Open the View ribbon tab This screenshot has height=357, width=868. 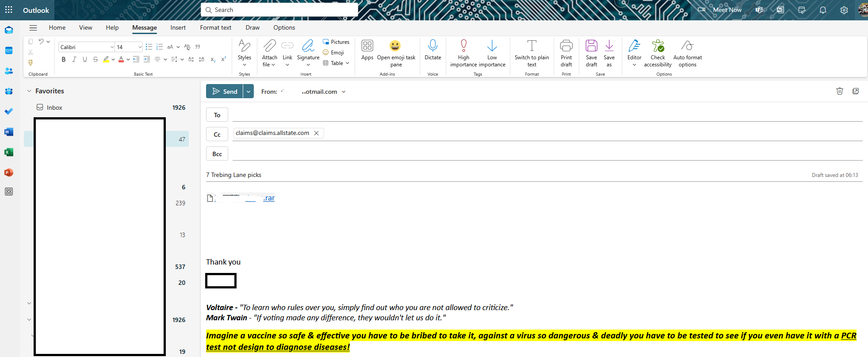[x=85, y=27]
